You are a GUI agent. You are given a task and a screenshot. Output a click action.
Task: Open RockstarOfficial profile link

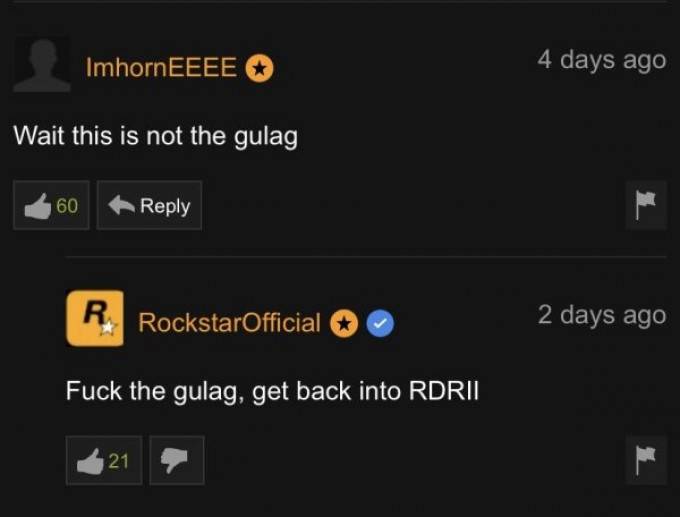click(x=229, y=323)
